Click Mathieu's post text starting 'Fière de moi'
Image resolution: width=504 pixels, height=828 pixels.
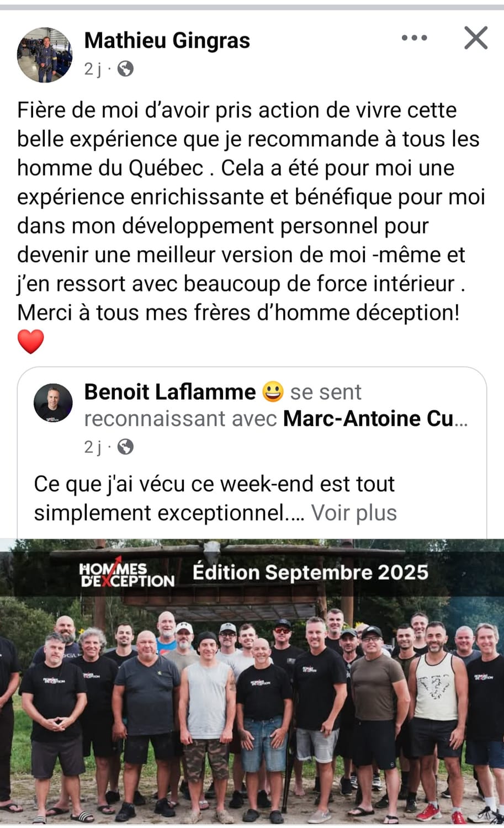251,211
